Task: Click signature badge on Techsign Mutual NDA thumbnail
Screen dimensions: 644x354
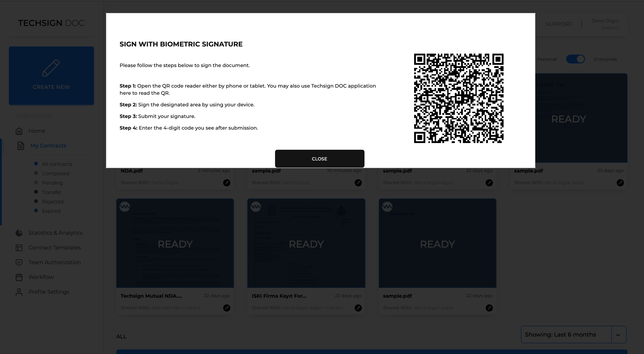Action: pyautogui.click(x=125, y=206)
